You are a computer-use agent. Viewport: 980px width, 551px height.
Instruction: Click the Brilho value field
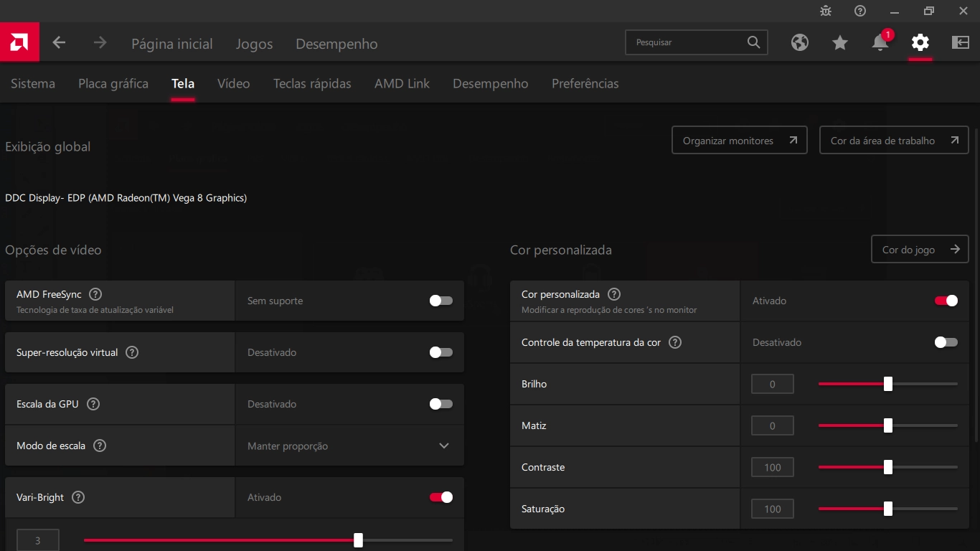pyautogui.click(x=773, y=384)
